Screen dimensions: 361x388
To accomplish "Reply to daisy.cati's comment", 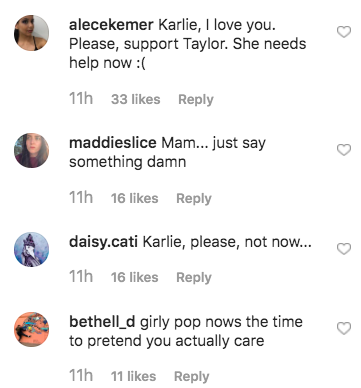I will point(194,278).
